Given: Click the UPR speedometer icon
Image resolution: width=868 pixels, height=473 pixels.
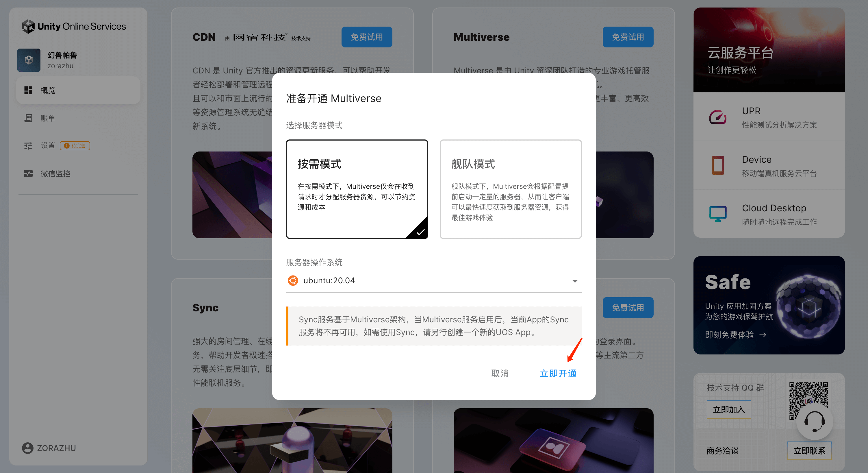Looking at the screenshot, I should pos(717,117).
